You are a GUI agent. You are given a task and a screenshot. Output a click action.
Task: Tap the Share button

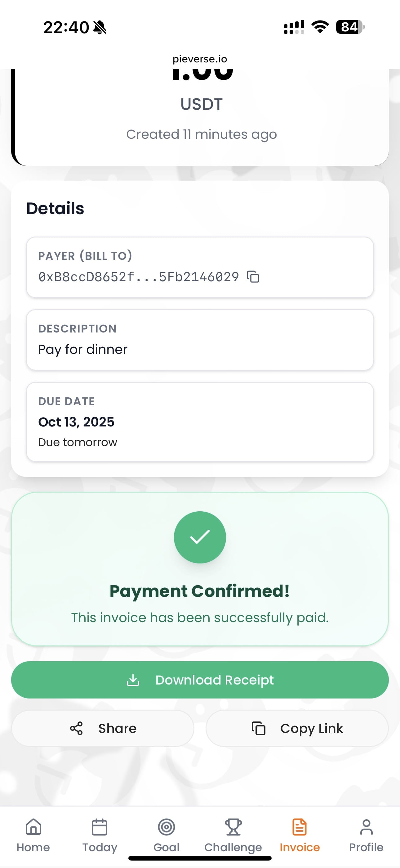103,728
